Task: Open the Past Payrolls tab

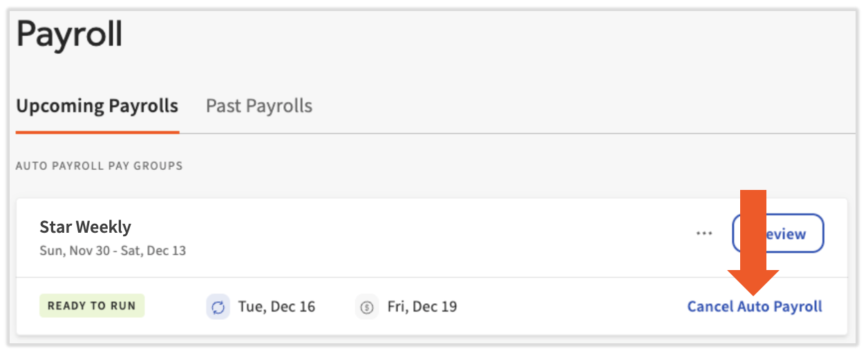Action: 259,106
